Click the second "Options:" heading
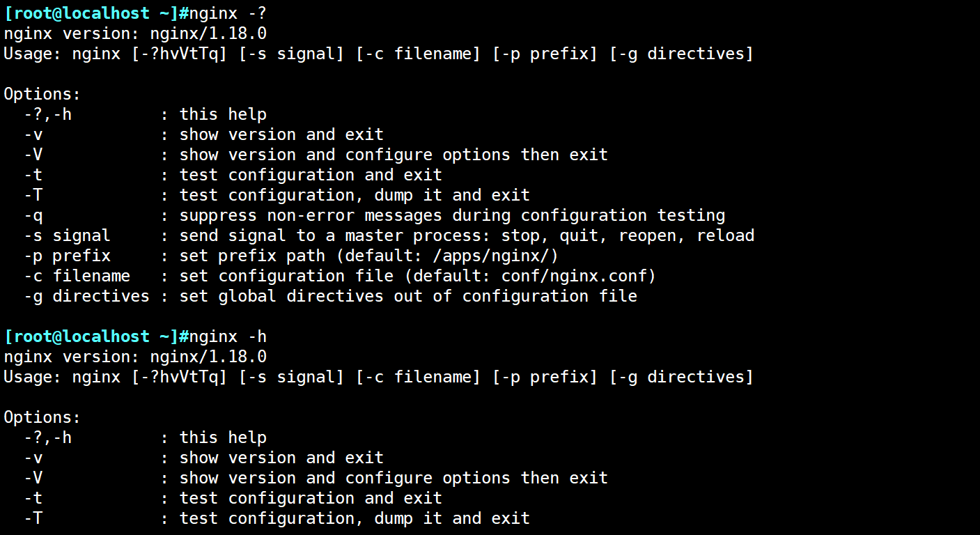980x535 pixels. (42, 417)
